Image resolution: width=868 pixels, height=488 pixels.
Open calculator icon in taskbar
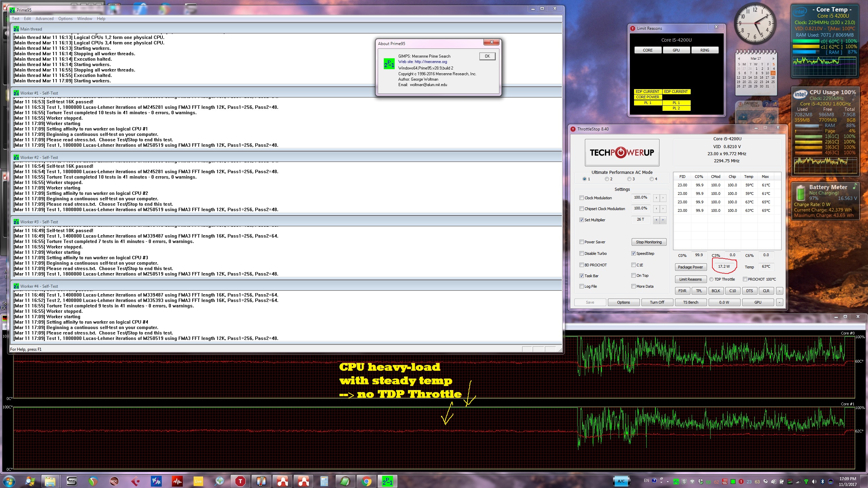click(x=324, y=481)
